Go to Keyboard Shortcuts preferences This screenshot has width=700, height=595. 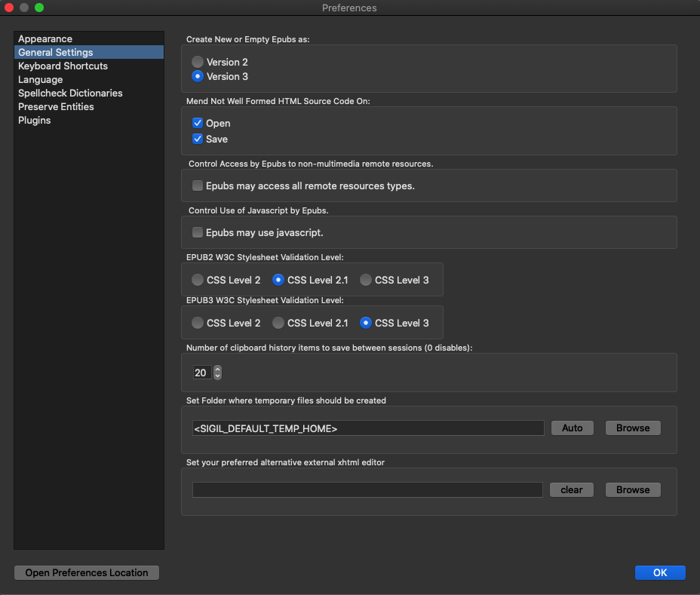pyautogui.click(x=63, y=66)
